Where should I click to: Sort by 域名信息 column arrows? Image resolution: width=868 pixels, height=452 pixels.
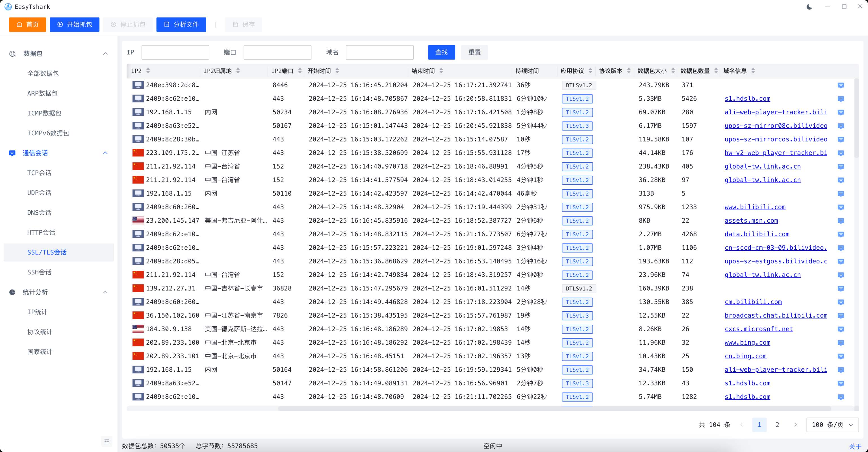click(753, 71)
